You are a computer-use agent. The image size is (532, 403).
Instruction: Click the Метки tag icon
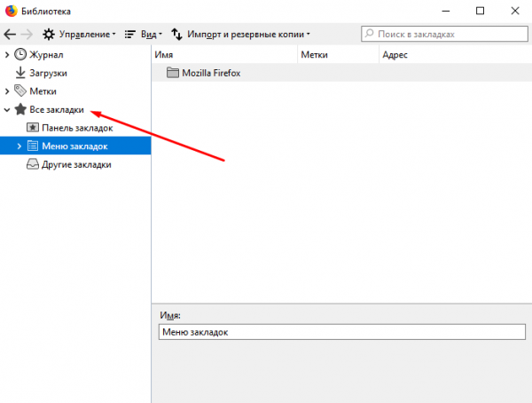pos(20,91)
